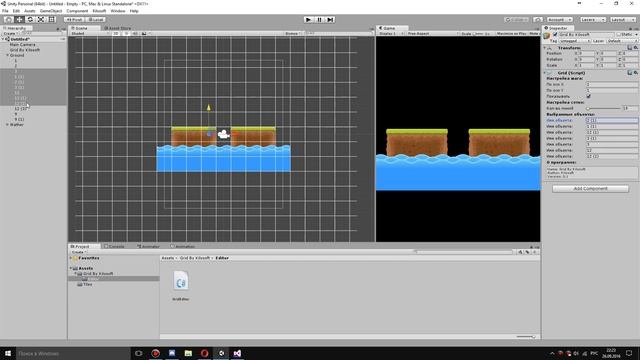Toggle the GameObject active checkbox in Inspector
640x360 pixels.
tap(555, 35)
